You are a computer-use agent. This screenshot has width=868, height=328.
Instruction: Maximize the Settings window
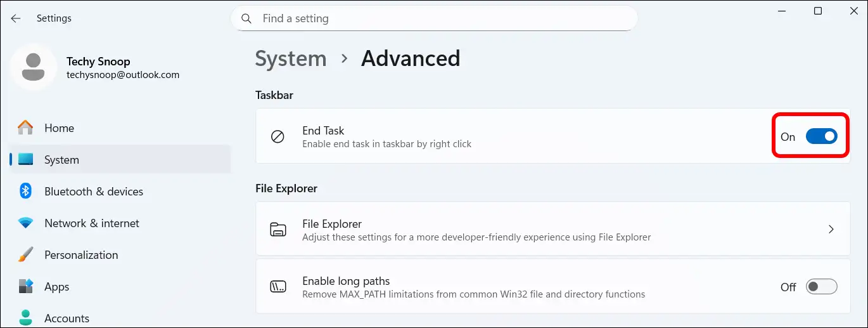[x=818, y=11]
